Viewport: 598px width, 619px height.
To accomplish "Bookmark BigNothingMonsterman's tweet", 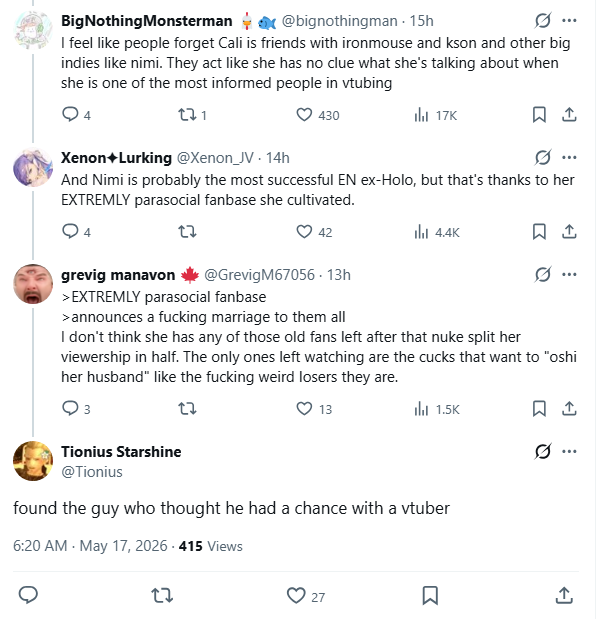I will (x=539, y=115).
